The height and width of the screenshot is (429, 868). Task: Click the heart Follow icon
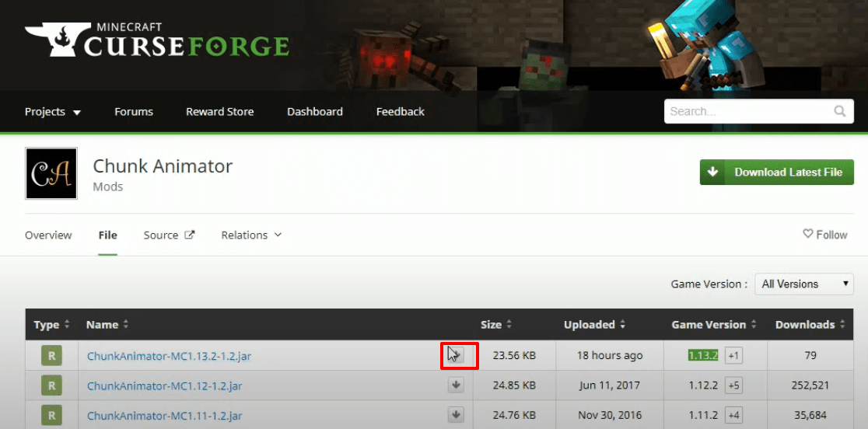[x=807, y=235]
